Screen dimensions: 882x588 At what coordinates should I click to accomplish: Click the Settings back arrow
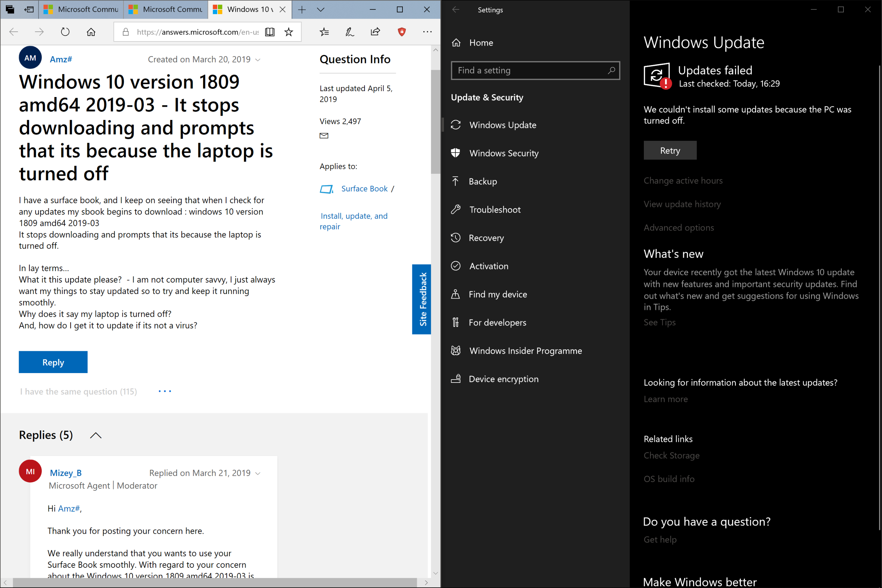point(456,9)
